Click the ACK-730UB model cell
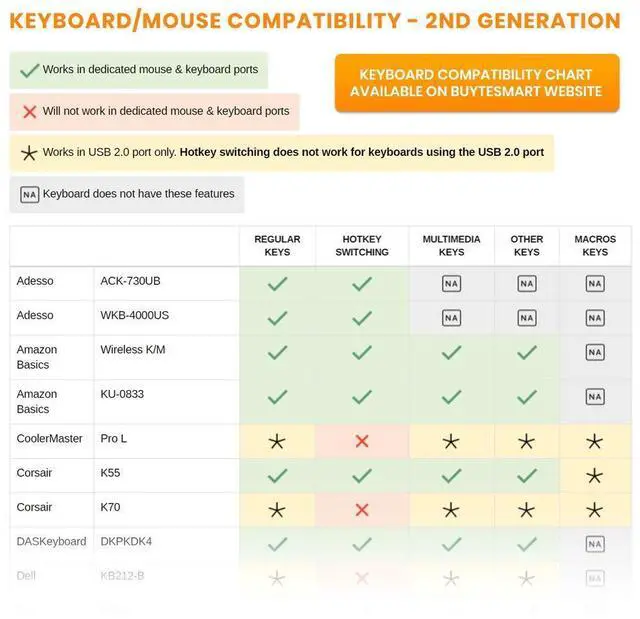 130,281
